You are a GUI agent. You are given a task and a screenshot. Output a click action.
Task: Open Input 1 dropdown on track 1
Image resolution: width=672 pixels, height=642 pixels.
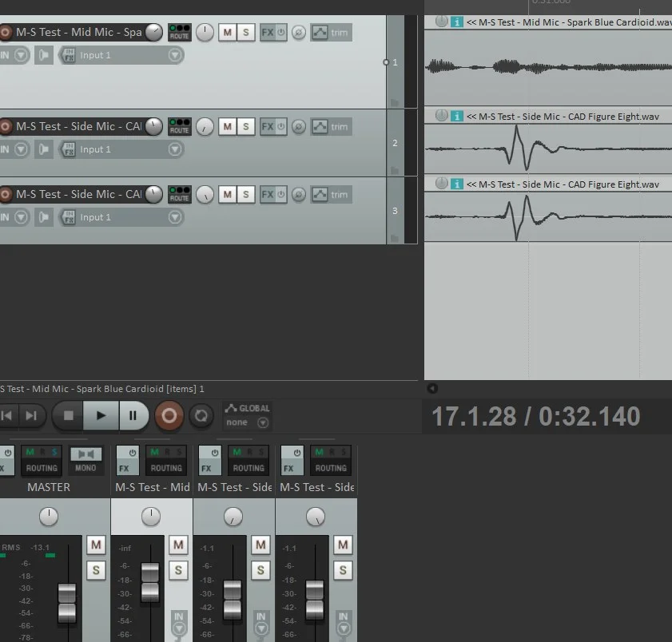(175, 55)
